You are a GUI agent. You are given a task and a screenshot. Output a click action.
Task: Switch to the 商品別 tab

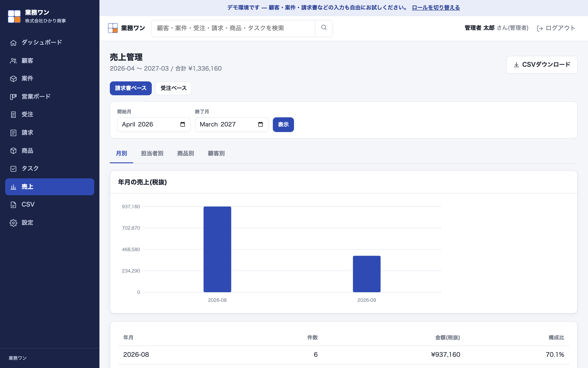(x=186, y=153)
